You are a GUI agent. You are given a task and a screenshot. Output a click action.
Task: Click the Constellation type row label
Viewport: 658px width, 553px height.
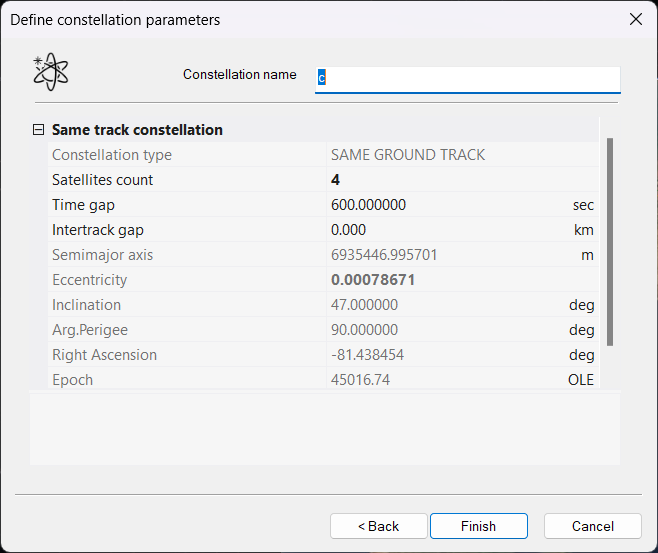[112, 155]
